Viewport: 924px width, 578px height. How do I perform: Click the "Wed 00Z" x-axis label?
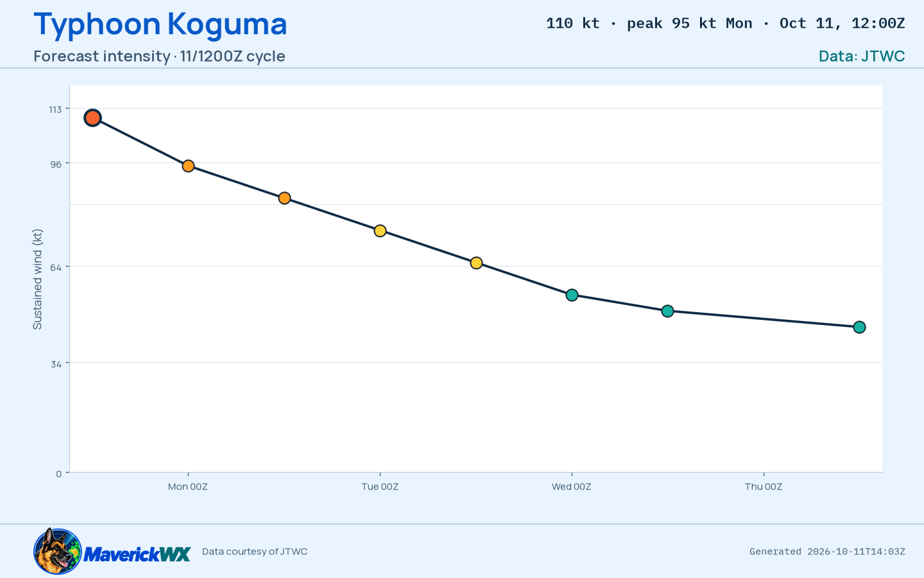click(x=572, y=487)
